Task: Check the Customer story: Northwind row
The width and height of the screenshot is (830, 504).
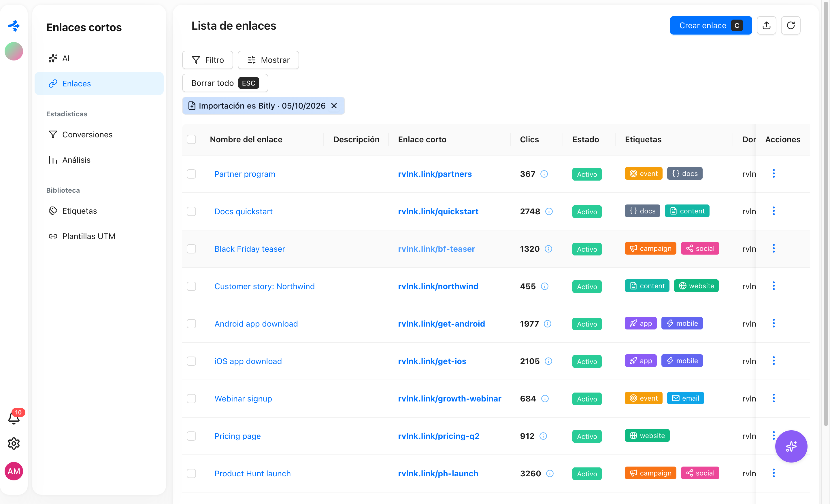Action: [x=191, y=286]
